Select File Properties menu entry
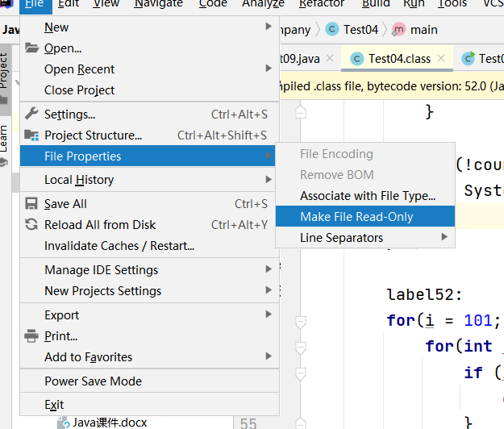This screenshot has height=429, width=504. 148,156
